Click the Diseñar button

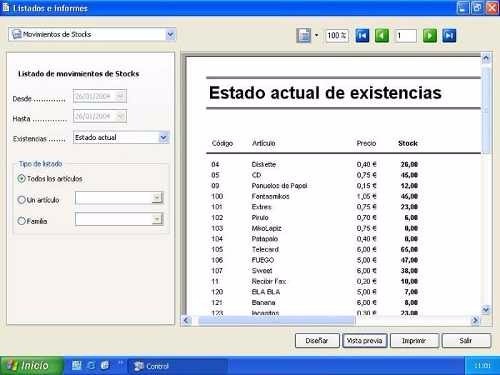coord(317,341)
